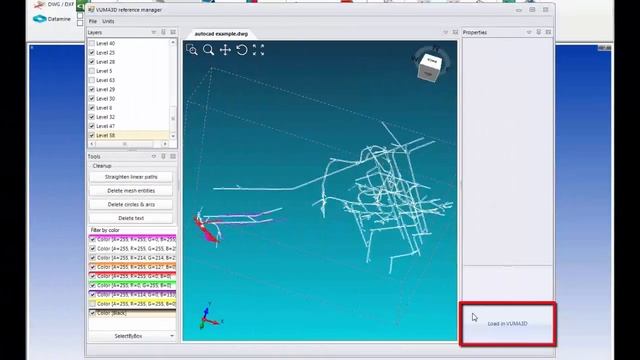This screenshot has height=360, width=640.
Task: Uncheck the Level 47 layer
Action: [92, 126]
